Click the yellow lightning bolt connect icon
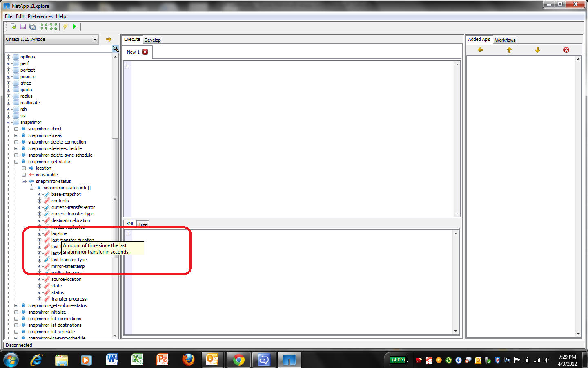This screenshot has height=368, width=588. pos(65,27)
